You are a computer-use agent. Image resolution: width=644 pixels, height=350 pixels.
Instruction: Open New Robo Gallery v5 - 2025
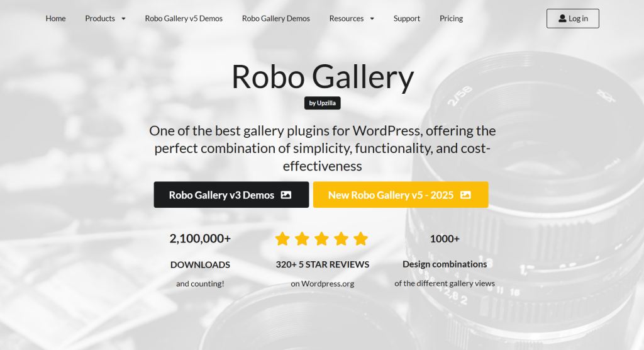(x=401, y=195)
